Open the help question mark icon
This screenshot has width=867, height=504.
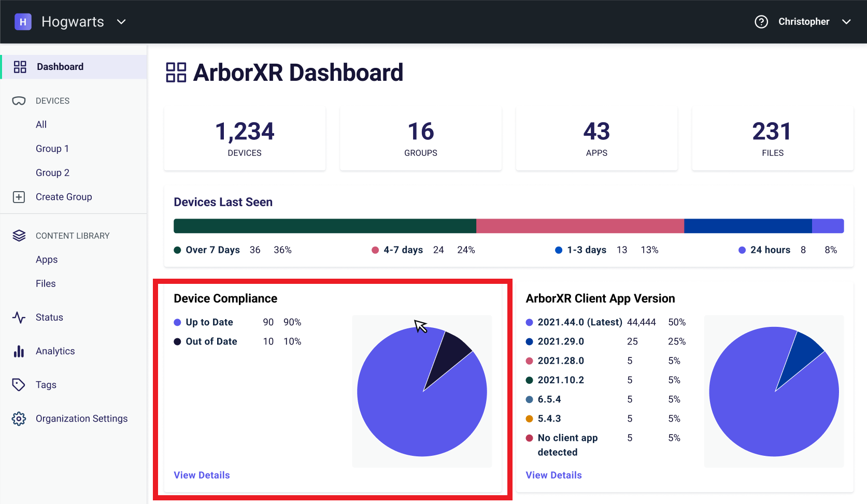761,22
